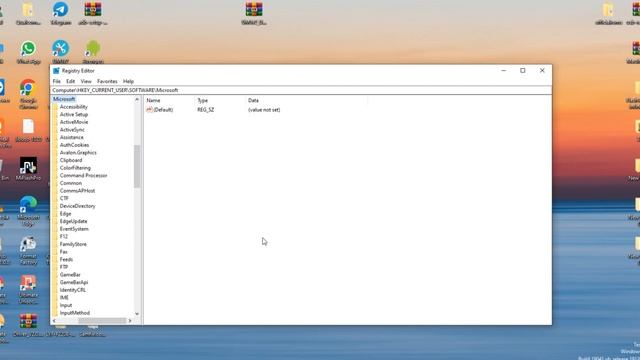The width and height of the screenshot is (640, 360).
Task: Click the tree pane vertical scrollbar thumb
Action: point(137,167)
